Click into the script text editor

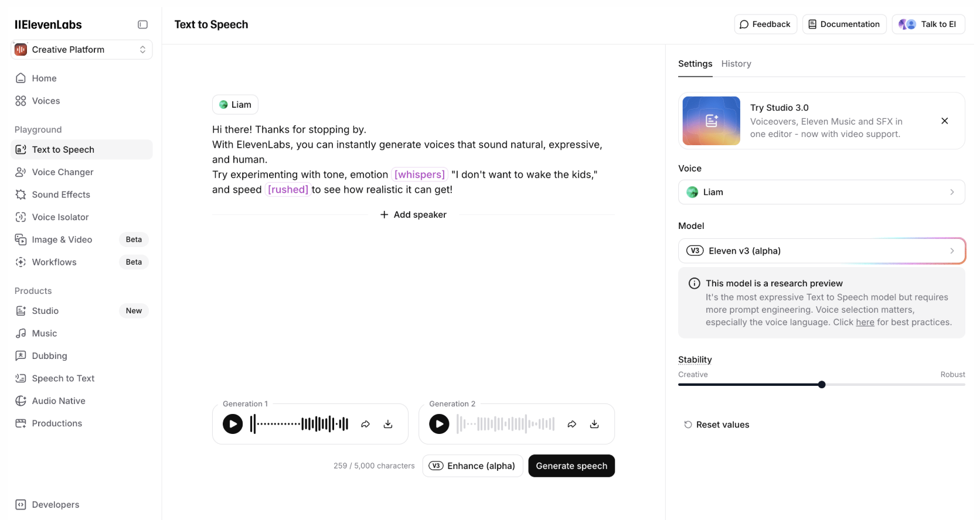(x=413, y=159)
